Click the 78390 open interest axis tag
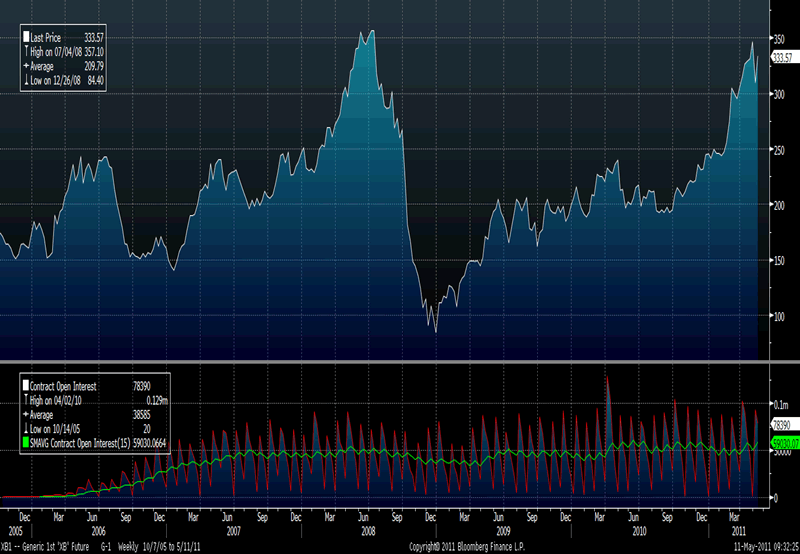 [784, 424]
